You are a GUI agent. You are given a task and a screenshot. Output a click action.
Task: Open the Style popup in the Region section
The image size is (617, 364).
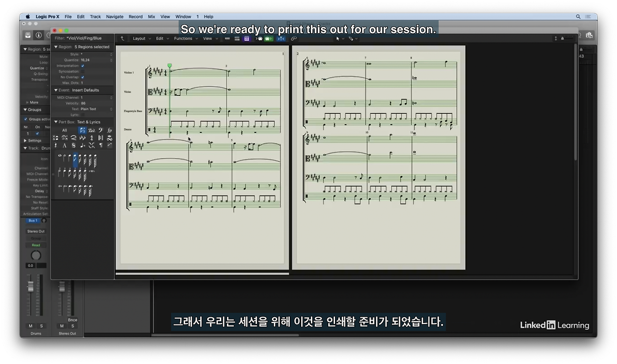click(x=96, y=54)
